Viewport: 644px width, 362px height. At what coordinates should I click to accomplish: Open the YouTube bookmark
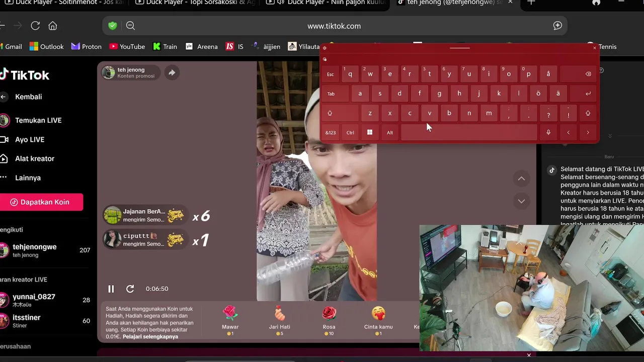tap(127, 46)
